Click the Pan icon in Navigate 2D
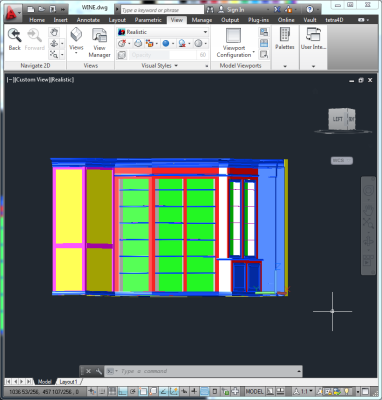The image size is (382, 400). click(x=54, y=32)
